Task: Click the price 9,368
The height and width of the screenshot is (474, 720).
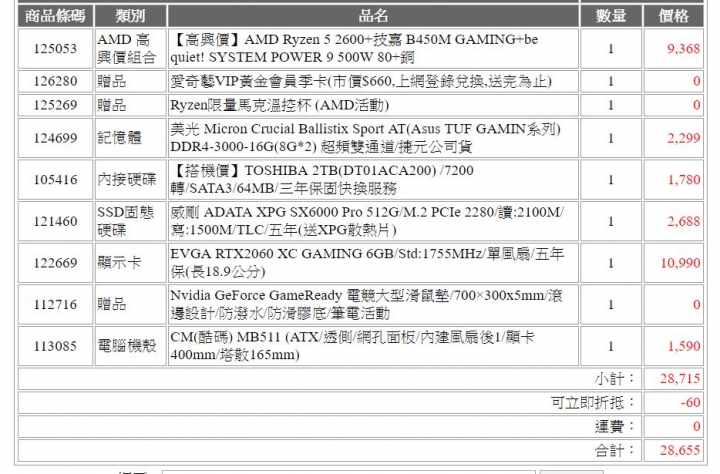Action: click(684, 48)
